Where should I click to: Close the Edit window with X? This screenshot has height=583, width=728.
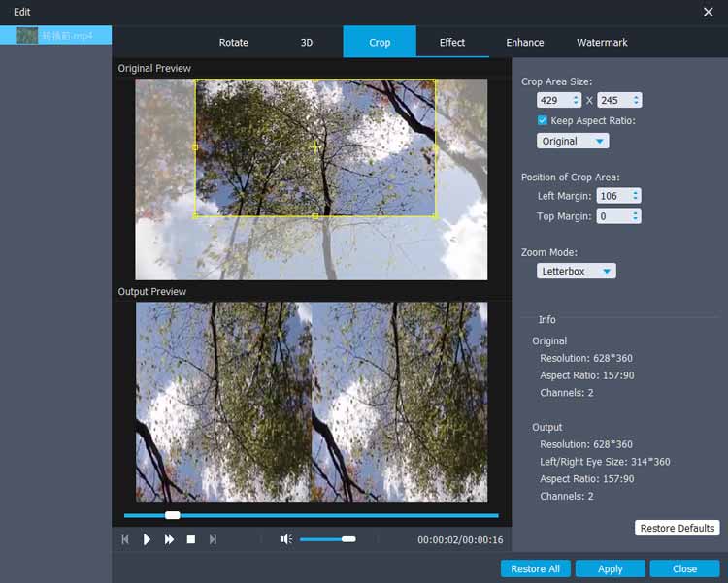(x=708, y=12)
